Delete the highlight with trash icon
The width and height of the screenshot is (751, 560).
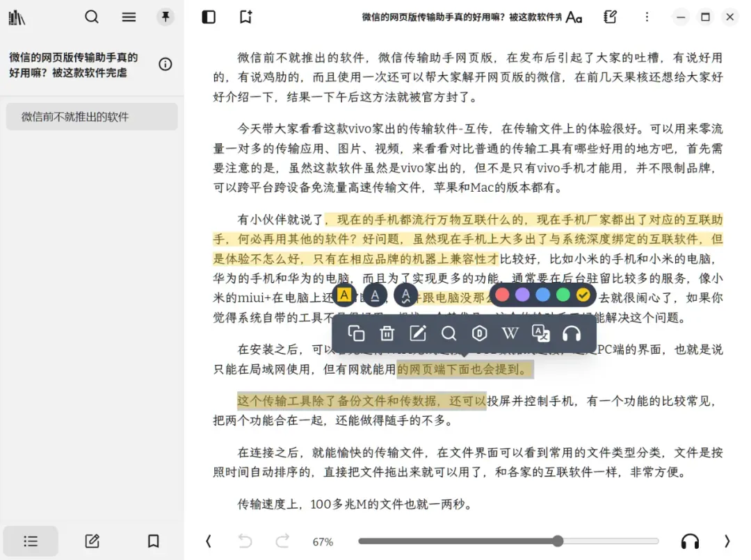pyautogui.click(x=387, y=333)
